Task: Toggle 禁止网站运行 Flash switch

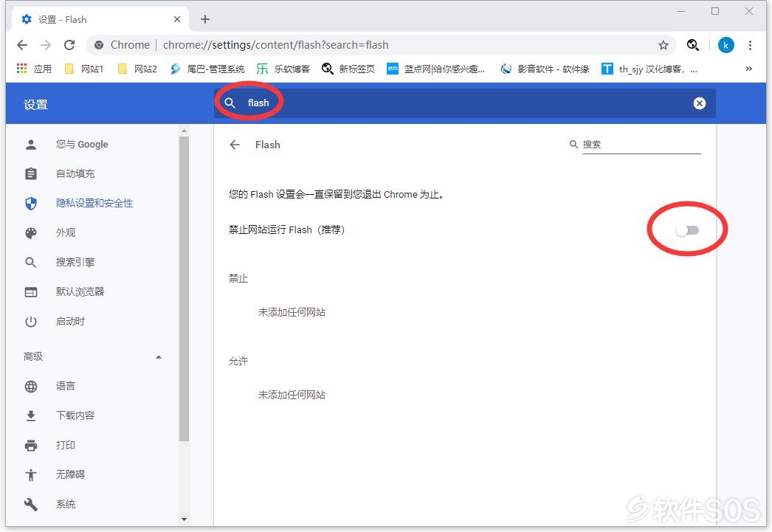Action: pyautogui.click(x=687, y=230)
